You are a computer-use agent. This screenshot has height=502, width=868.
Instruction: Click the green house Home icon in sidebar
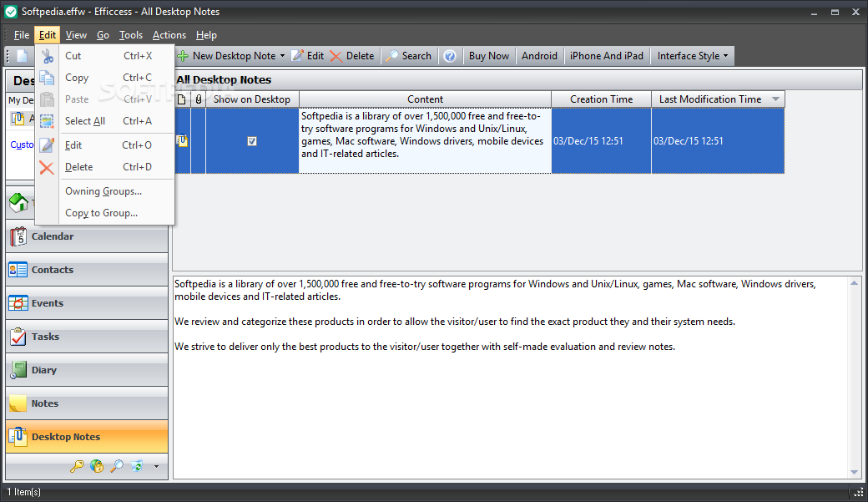pyautogui.click(x=19, y=202)
